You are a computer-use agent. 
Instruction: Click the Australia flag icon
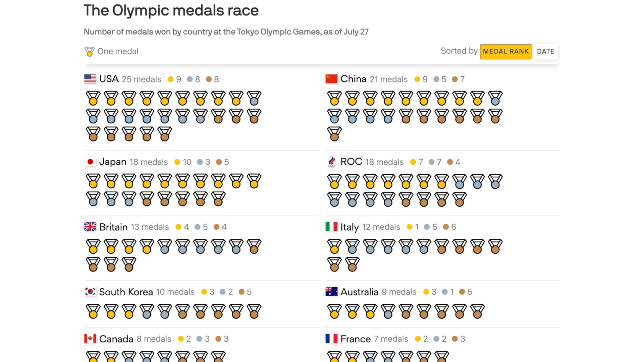tap(331, 292)
